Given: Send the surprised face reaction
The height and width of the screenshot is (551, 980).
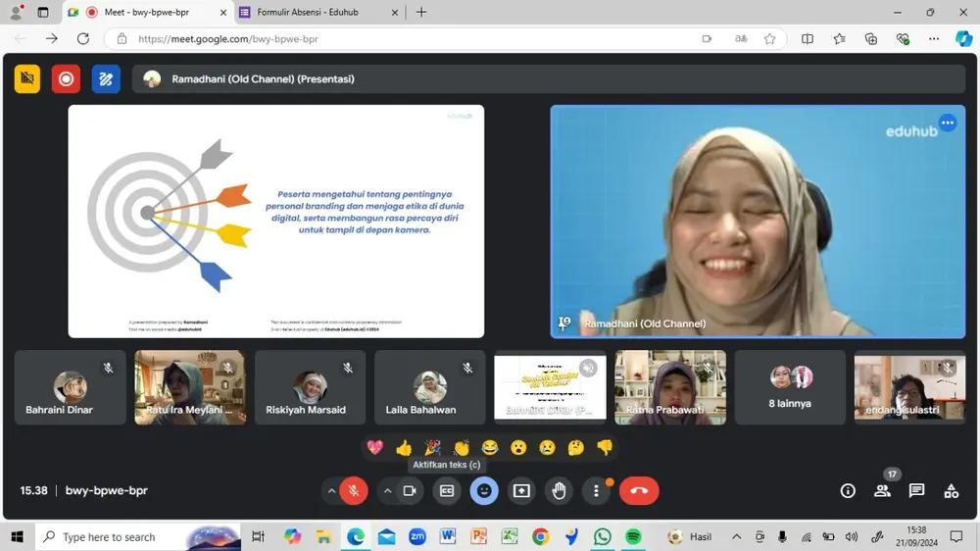Looking at the screenshot, I should [518, 447].
